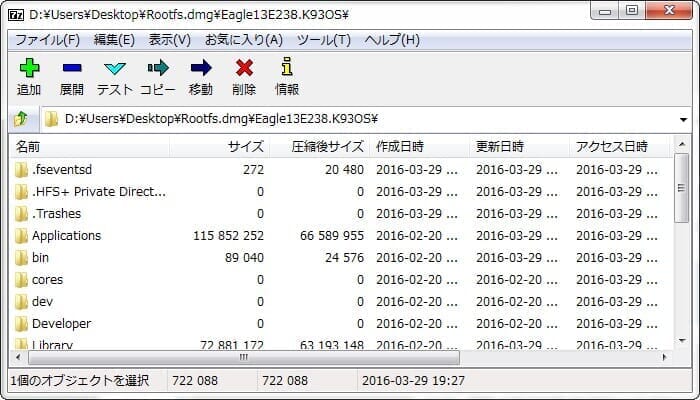Viewport: 700px width, 400px height.
Task: Open the お気に入り(A) menu
Action: coord(244,40)
